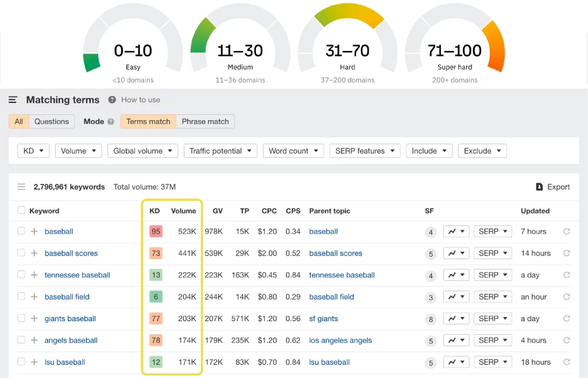Refresh the tennessee baseball row
This screenshot has width=588, height=378.
point(567,275)
